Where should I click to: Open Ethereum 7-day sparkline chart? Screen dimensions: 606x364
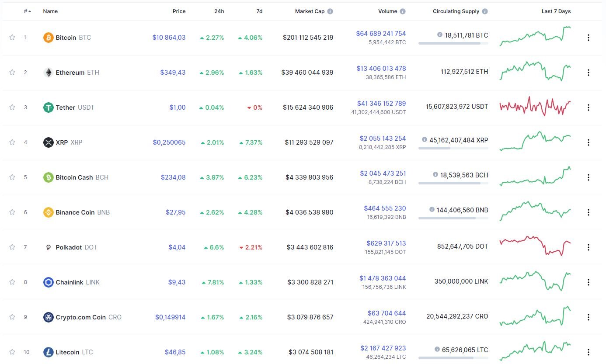535,71
